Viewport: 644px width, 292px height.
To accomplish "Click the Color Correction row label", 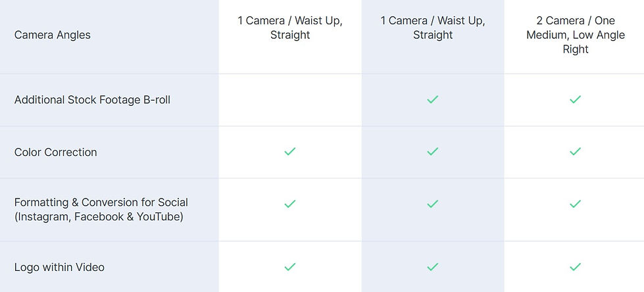I will click(x=56, y=152).
